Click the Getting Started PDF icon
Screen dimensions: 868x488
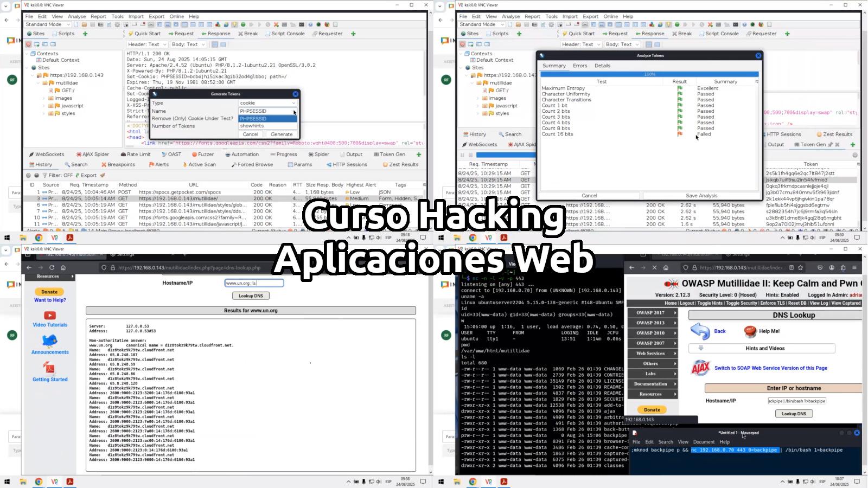coord(49,368)
